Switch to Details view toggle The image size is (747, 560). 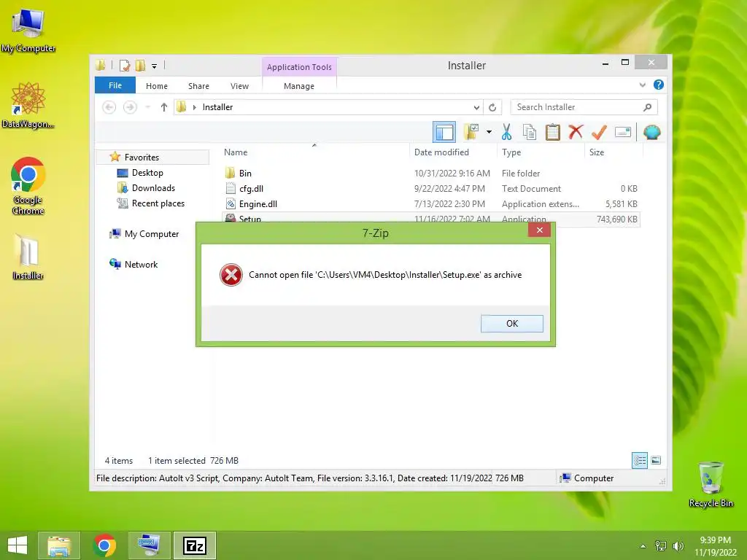tap(639, 460)
